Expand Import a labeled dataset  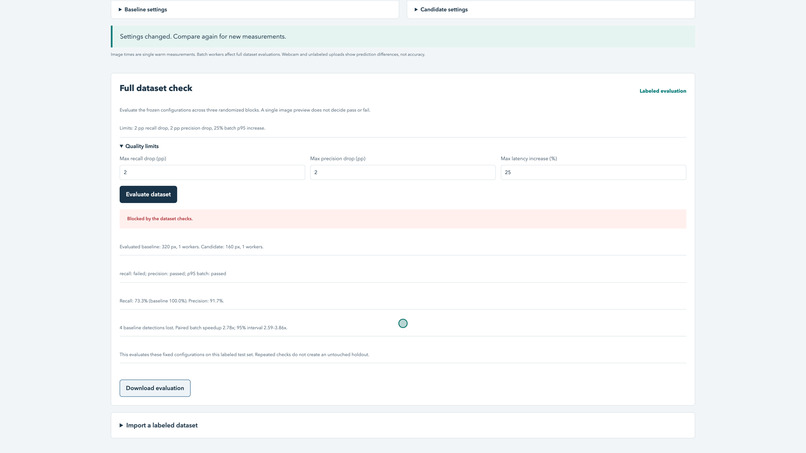(158, 425)
